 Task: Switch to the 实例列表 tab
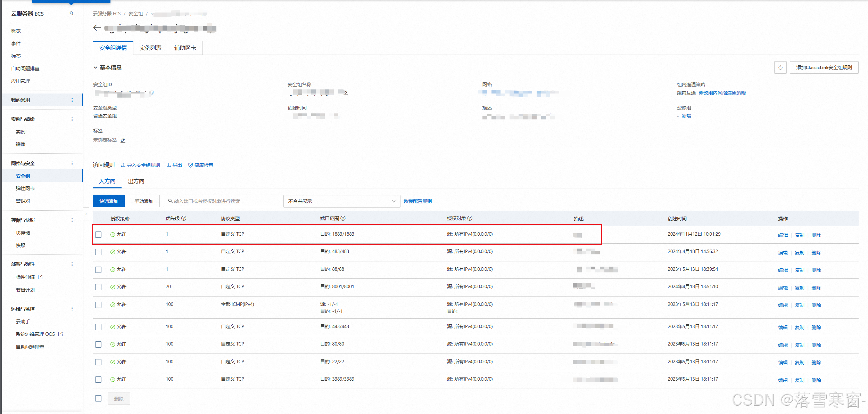(x=150, y=48)
